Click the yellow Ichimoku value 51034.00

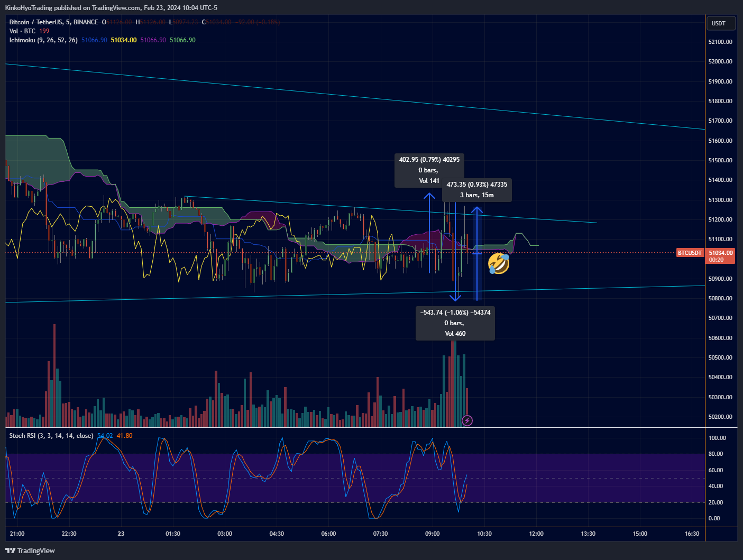(x=124, y=40)
